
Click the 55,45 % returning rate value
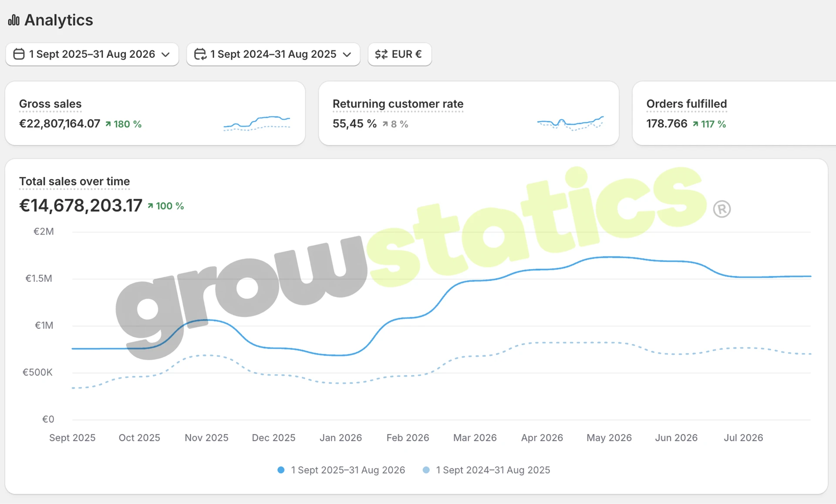click(x=354, y=124)
